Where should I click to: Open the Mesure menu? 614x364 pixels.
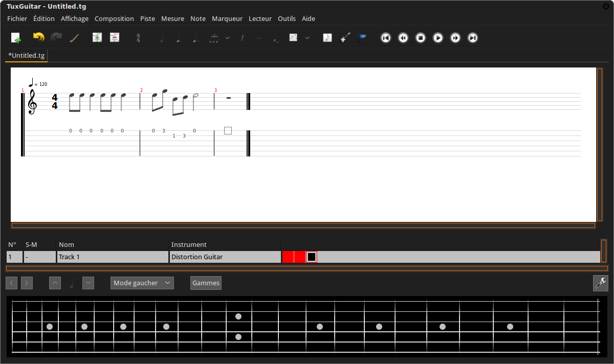[x=172, y=18]
